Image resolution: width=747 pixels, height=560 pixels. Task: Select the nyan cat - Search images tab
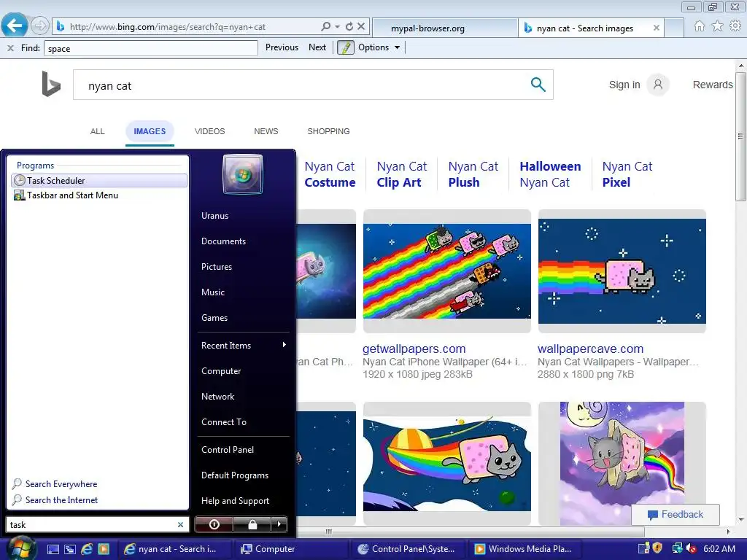585,28
